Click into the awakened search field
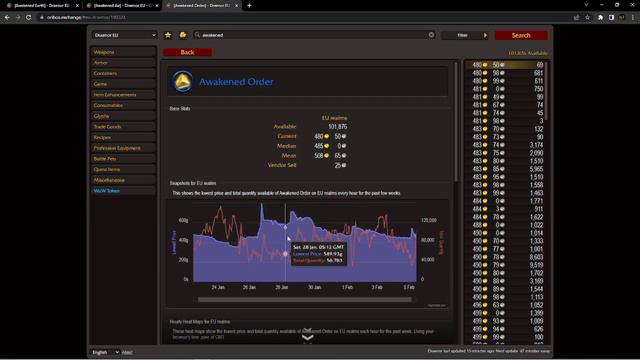 314,35
